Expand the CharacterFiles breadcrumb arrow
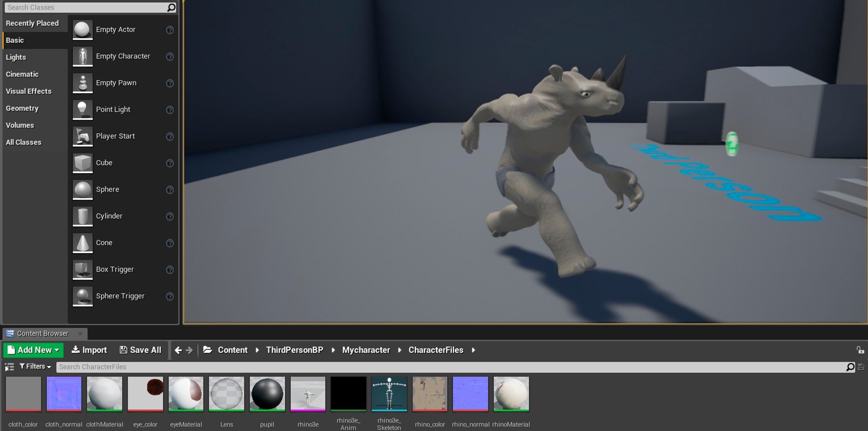This screenshot has width=868, height=431. pos(473,350)
